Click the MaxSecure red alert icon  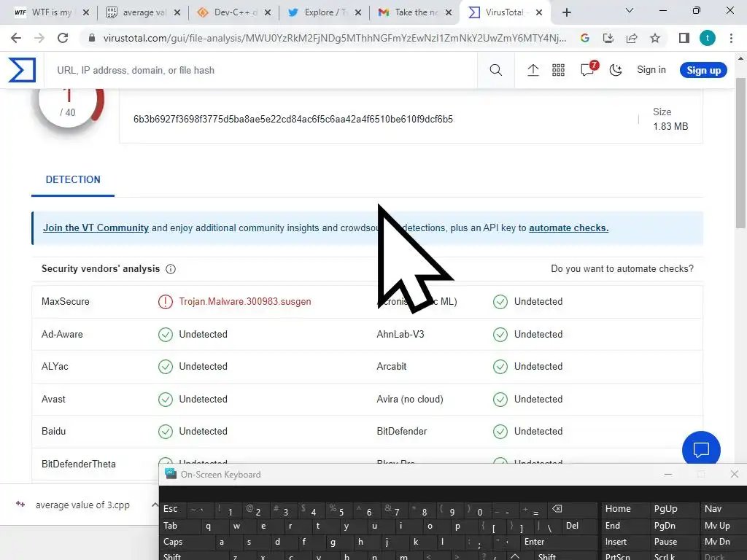166,301
